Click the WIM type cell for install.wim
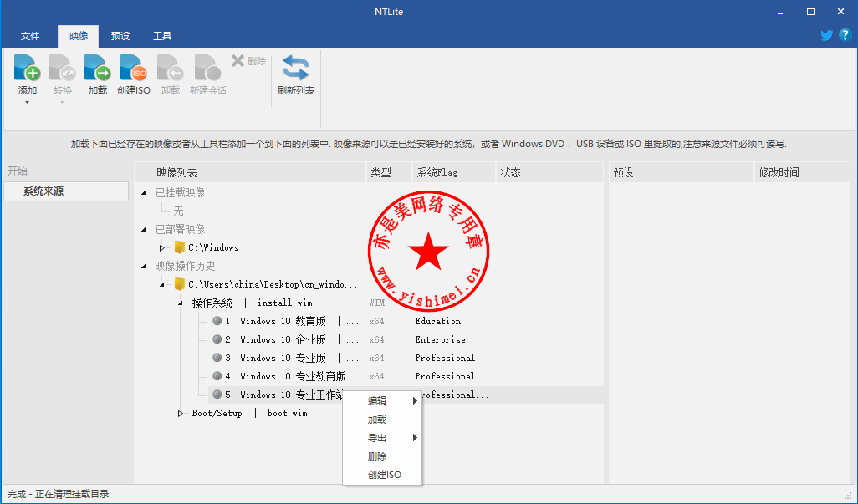Screen dimensions: 858x504 click(376, 303)
